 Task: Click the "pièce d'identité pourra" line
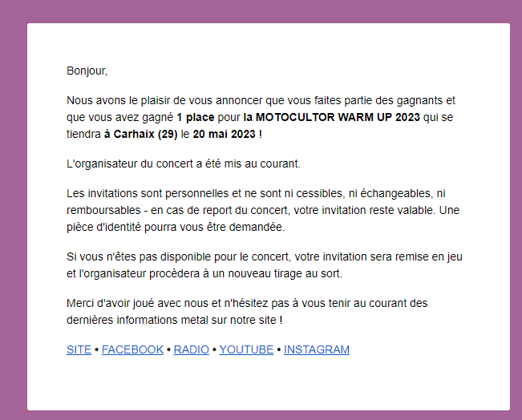(x=176, y=227)
